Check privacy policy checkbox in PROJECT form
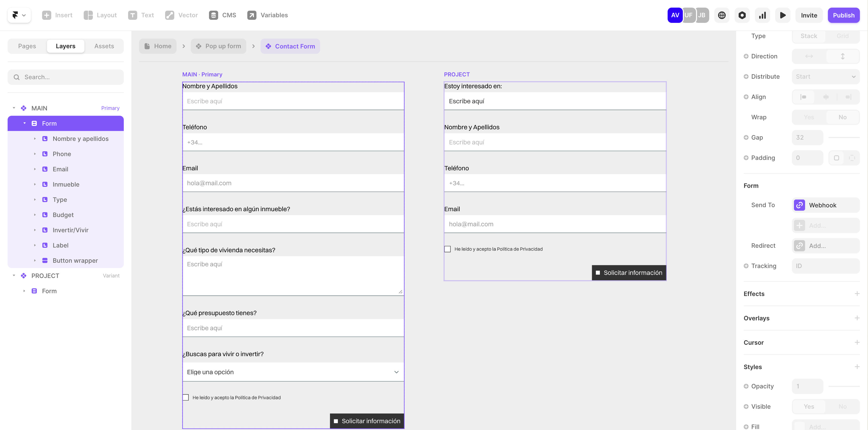This screenshot has height=430, width=868. (x=447, y=249)
